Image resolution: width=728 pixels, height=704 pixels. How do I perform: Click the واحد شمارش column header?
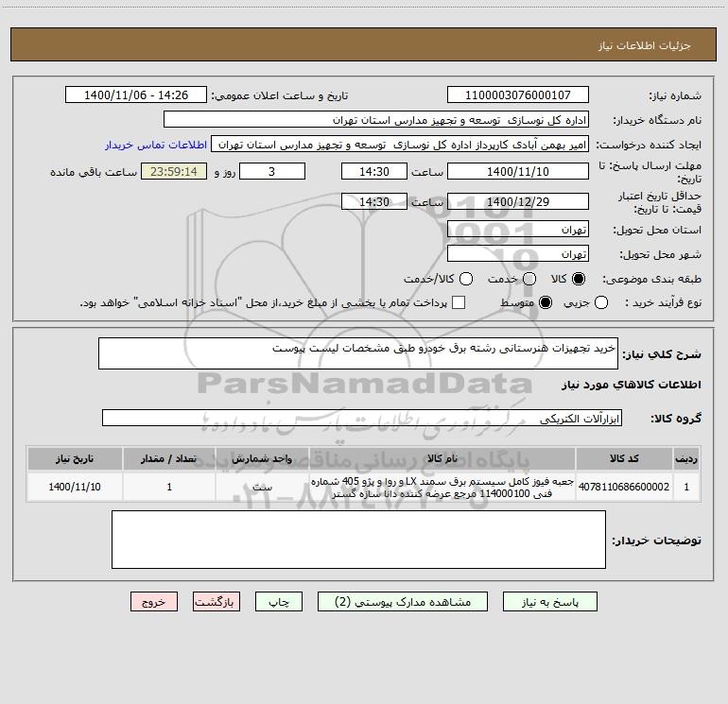tap(262, 458)
